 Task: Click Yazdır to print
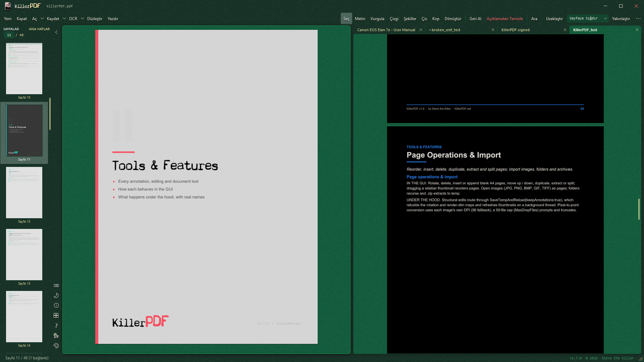[x=113, y=19]
